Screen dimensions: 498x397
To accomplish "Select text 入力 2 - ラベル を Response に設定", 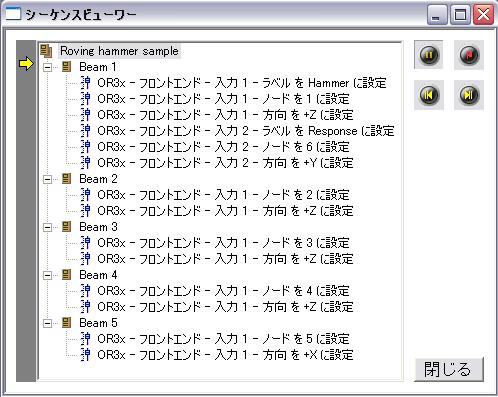I will click(305, 131).
